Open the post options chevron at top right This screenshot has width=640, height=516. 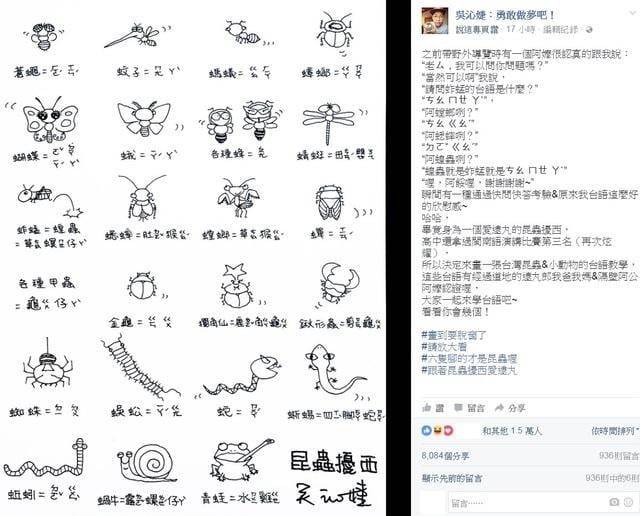(x=634, y=13)
